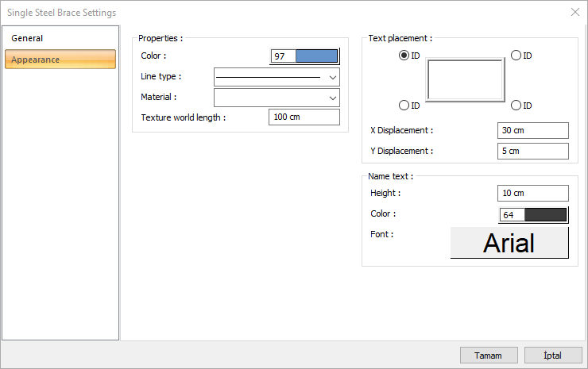The height and width of the screenshot is (369, 588).
Task: Select the bottom-right ID radio button
Action: (x=516, y=106)
